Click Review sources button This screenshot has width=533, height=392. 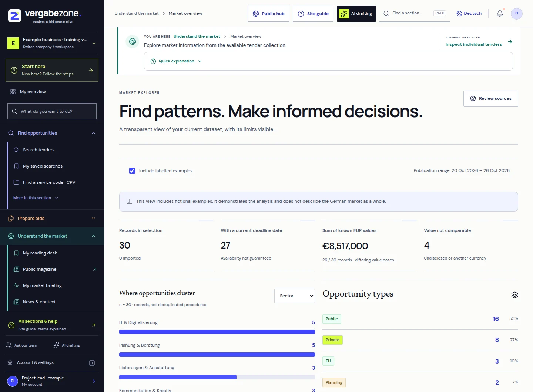tap(491, 98)
